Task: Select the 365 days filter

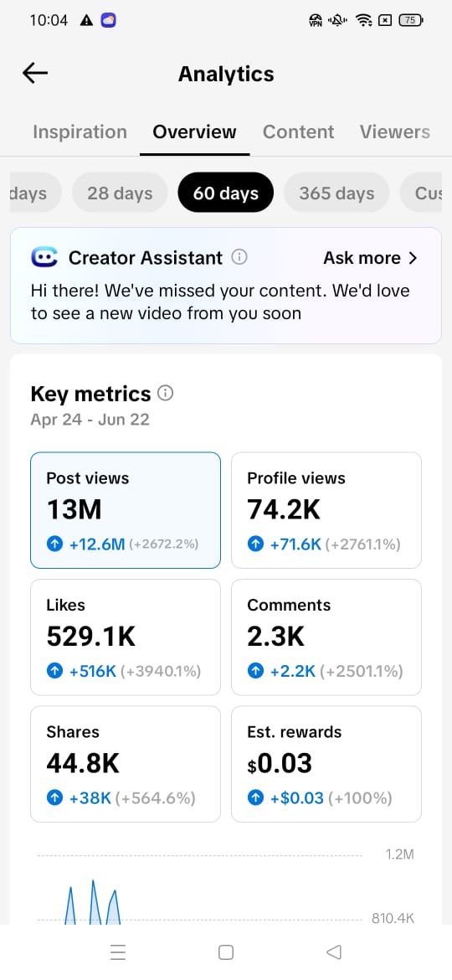Action: (x=336, y=193)
